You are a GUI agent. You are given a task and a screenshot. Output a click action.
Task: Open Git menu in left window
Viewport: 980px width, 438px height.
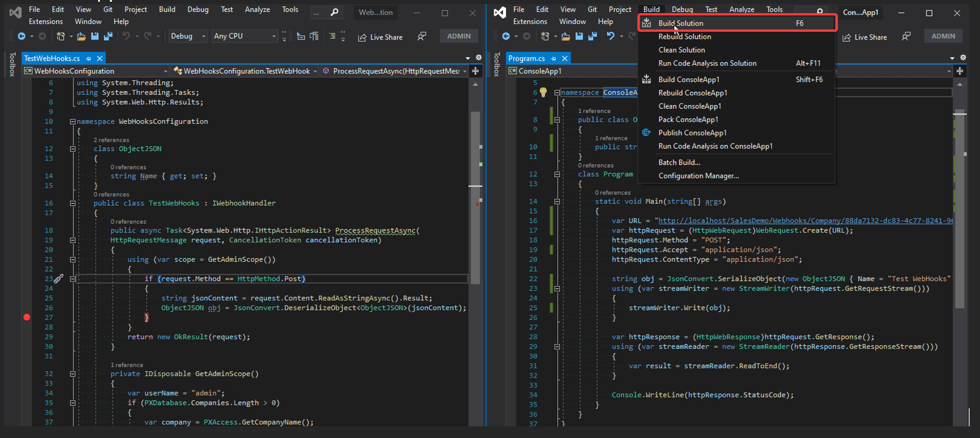point(108,9)
